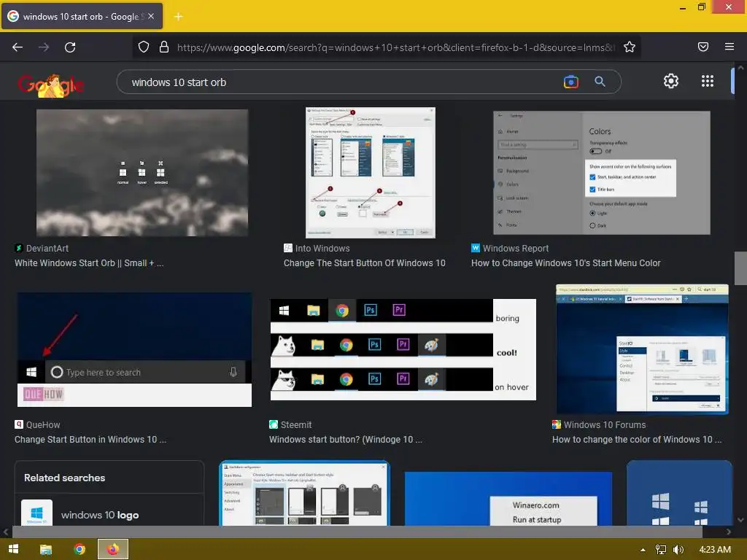Click the Windows Report source label
This screenshot has width=747, height=560.
[x=510, y=249]
